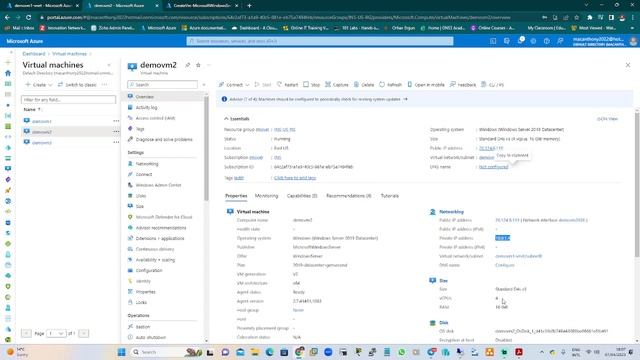Click the Delete toolbar button
The height and width of the screenshot is (360, 640).
point(364,84)
